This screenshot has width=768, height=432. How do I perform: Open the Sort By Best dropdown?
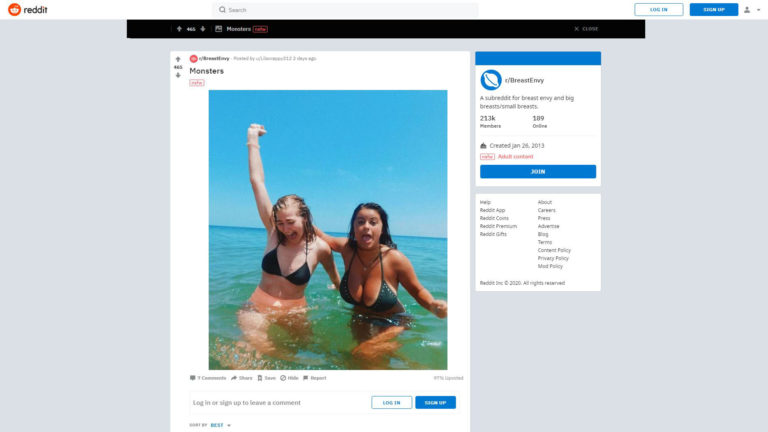coord(220,425)
